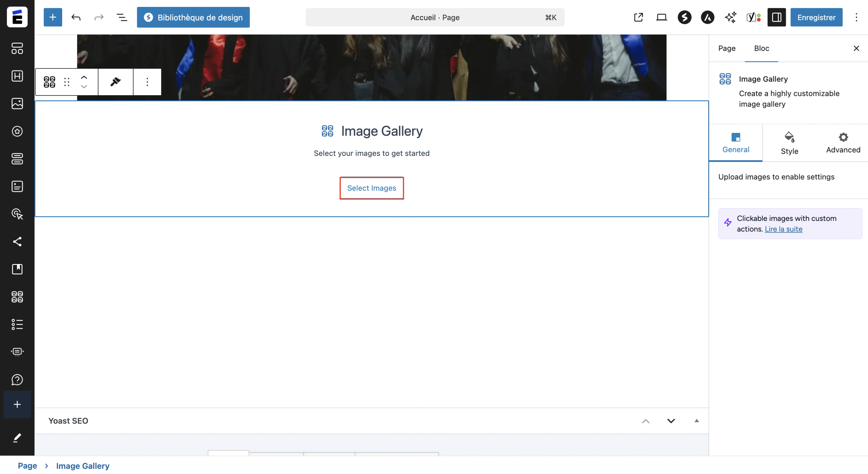
Task: Switch to the Page tab in the right panel
Action: (727, 48)
